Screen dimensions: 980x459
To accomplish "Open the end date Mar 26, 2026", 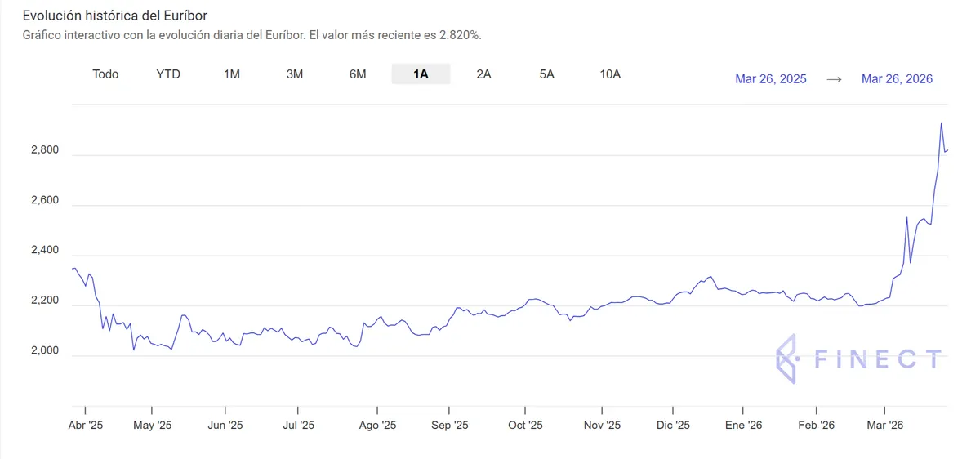I will click(897, 79).
